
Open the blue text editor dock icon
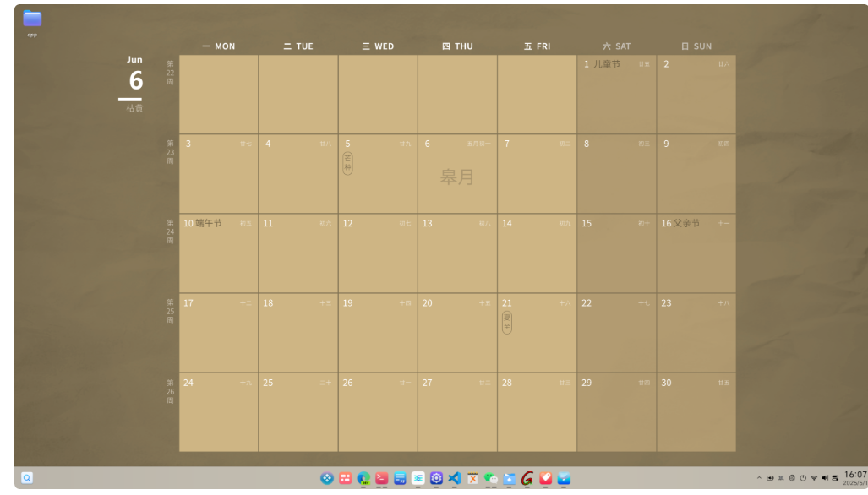(400, 478)
